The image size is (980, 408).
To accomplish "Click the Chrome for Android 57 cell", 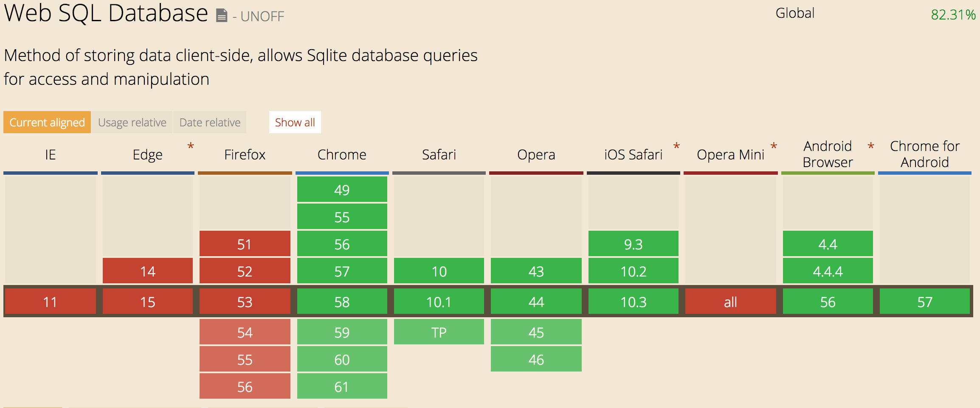I will pos(925,302).
